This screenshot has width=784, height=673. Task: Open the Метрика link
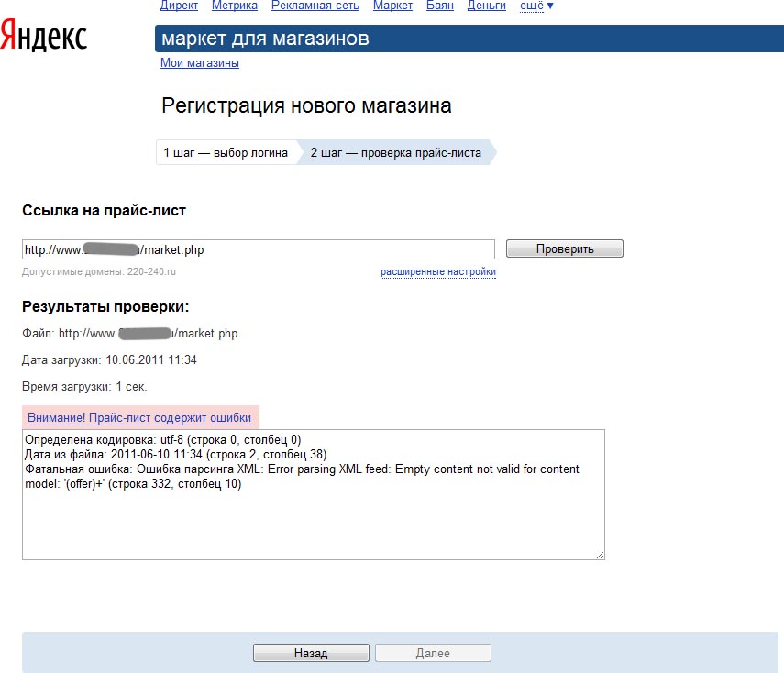point(235,6)
